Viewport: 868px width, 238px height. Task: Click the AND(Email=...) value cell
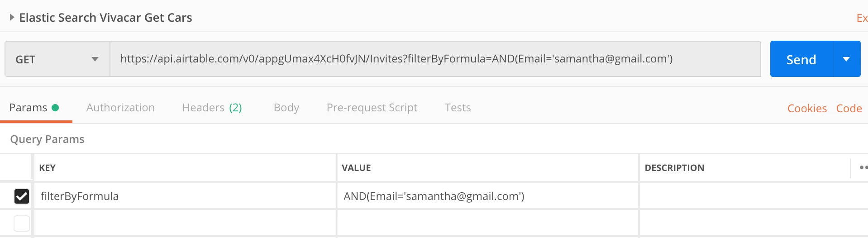click(487, 196)
